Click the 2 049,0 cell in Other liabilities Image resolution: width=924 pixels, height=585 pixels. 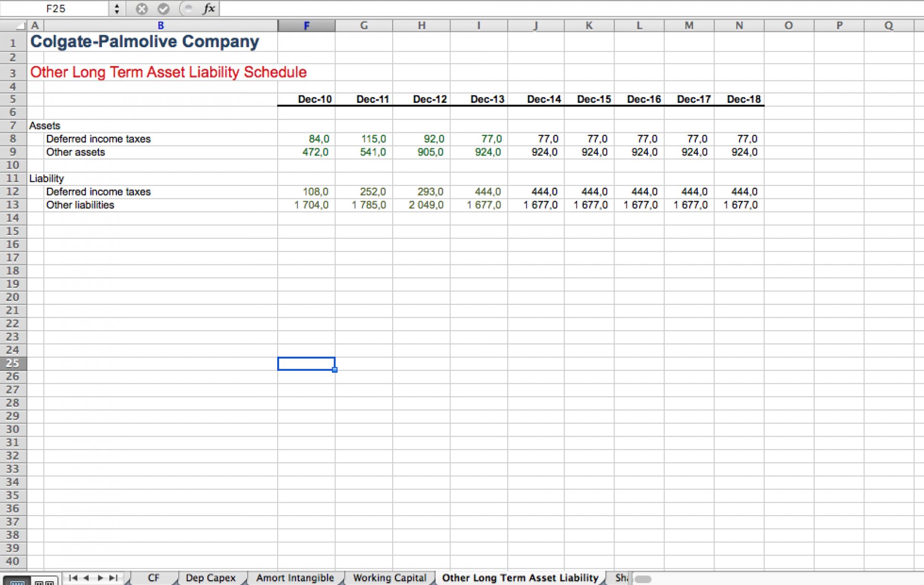pyautogui.click(x=422, y=205)
